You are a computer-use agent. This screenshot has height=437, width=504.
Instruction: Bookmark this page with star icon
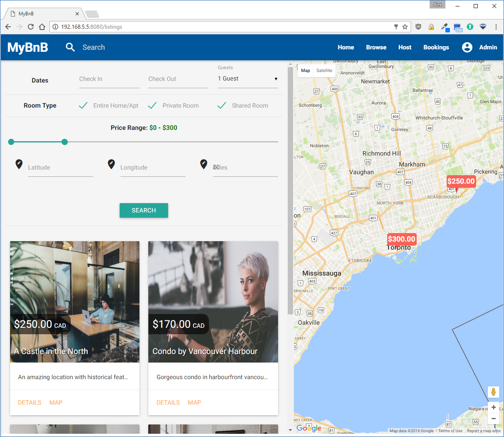pos(405,27)
